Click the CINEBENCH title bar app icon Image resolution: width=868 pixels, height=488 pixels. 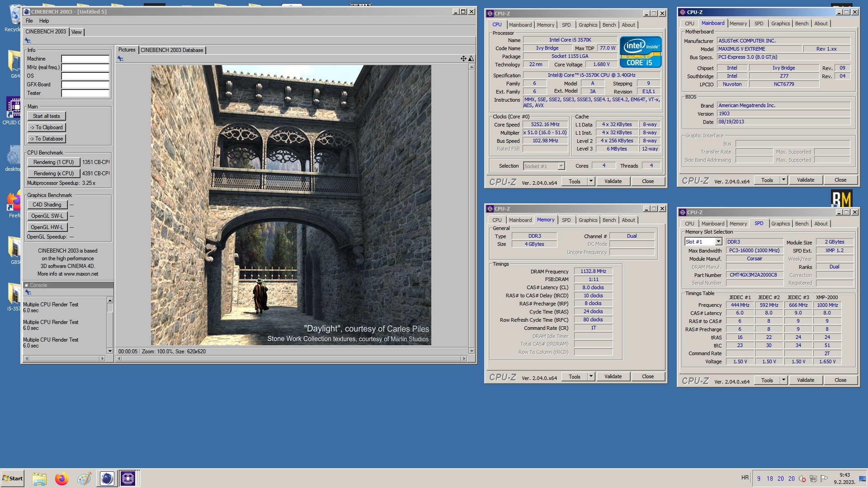pyautogui.click(x=27, y=12)
